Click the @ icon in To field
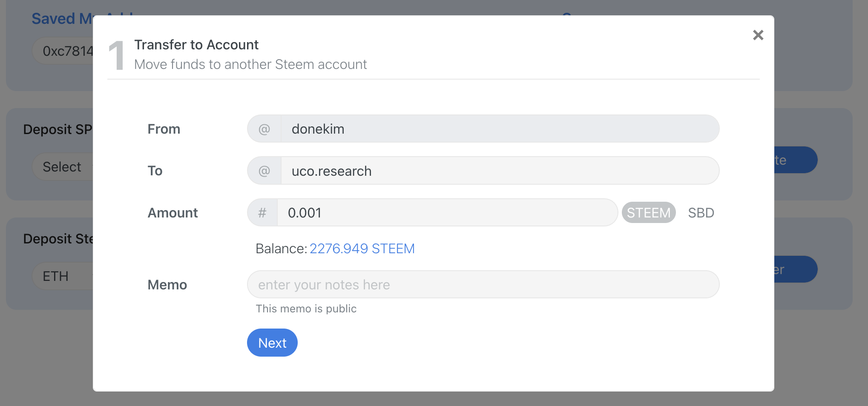The height and width of the screenshot is (406, 868). (x=264, y=171)
